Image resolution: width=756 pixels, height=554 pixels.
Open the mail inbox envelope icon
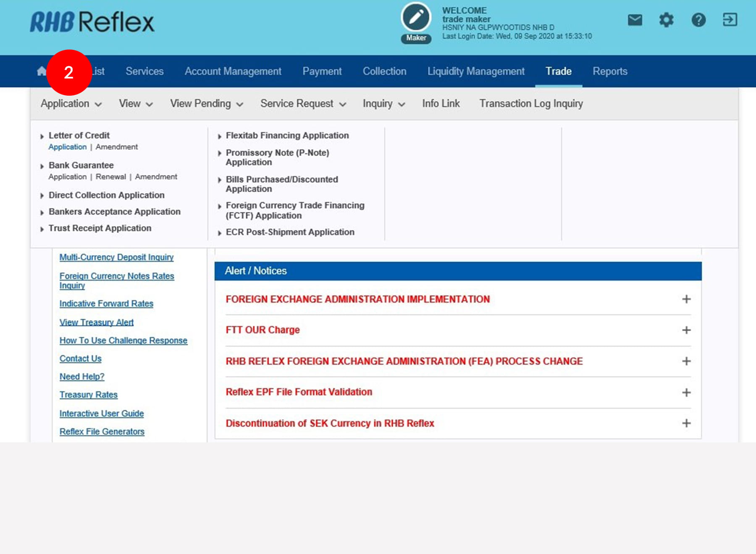point(635,20)
